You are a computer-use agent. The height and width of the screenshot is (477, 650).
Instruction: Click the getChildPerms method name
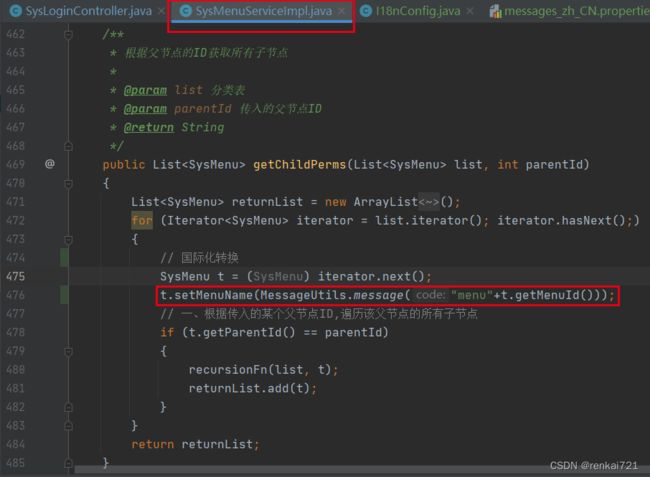299,165
